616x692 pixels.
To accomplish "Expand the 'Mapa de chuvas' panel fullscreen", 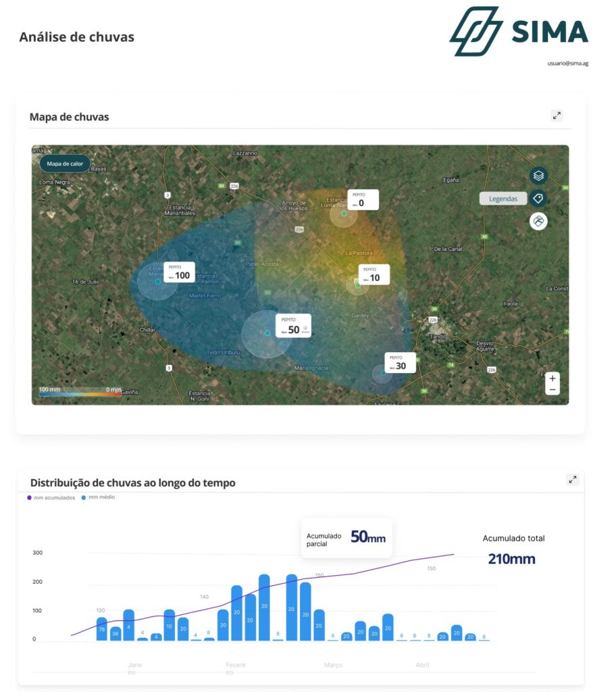I will point(557,116).
